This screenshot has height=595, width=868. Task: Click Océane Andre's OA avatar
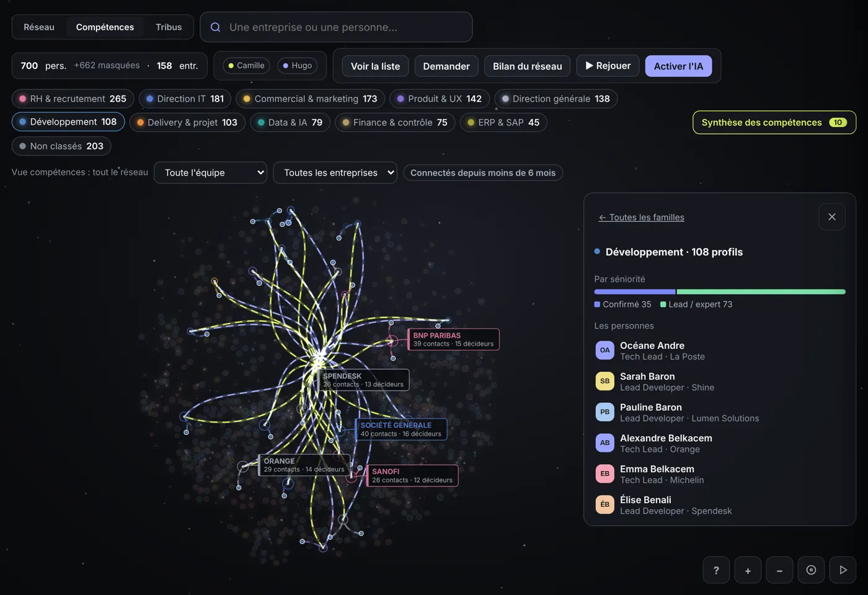coord(604,350)
